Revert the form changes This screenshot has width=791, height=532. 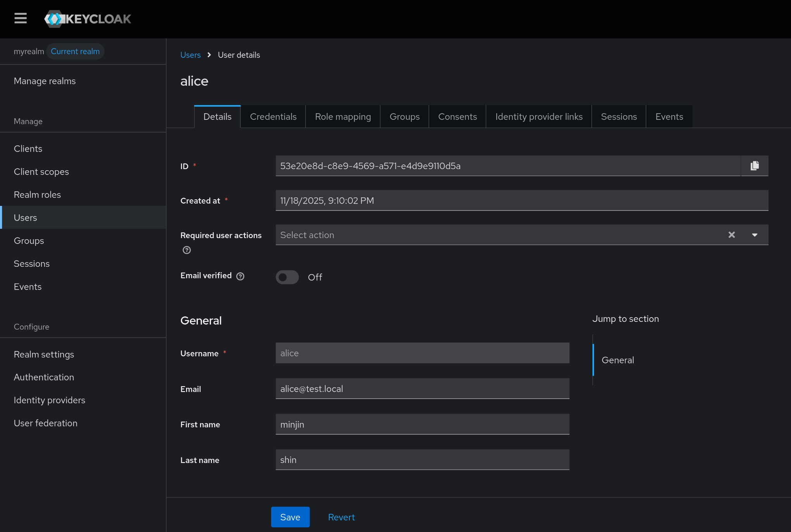[341, 517]
